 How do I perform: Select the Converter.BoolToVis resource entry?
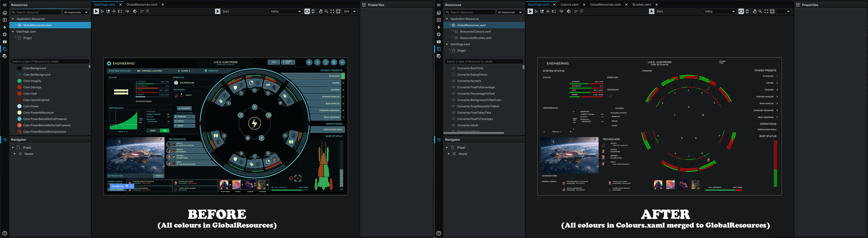pos(470,68)
